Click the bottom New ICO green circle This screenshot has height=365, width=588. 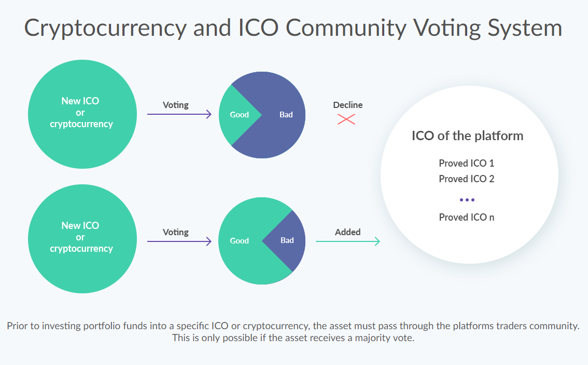[82, 238]
